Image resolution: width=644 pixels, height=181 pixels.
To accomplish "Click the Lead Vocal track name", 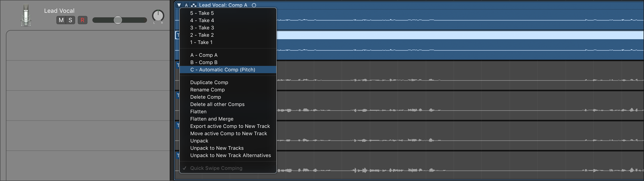I will [59, 11].
